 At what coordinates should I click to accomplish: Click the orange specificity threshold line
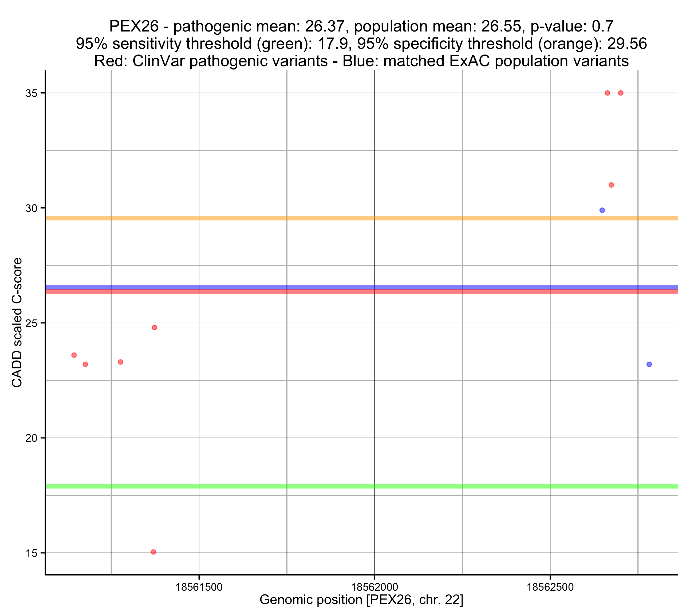point(340,218)
